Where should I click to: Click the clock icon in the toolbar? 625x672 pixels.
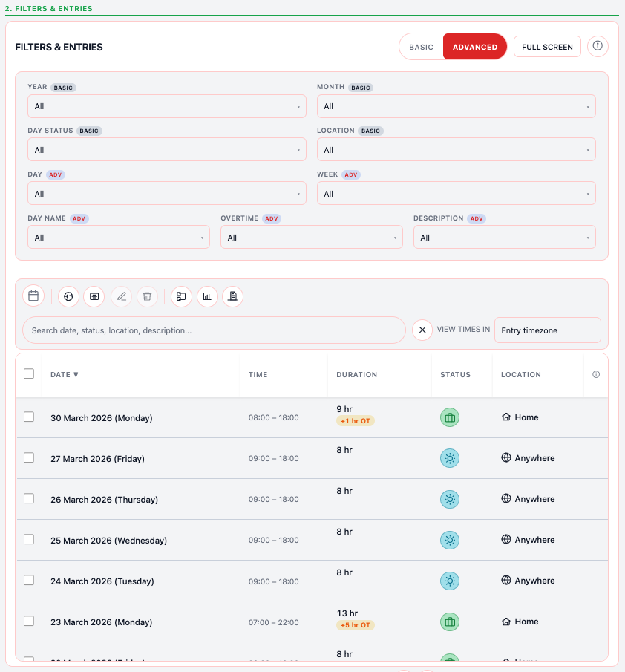coord(68,296)
